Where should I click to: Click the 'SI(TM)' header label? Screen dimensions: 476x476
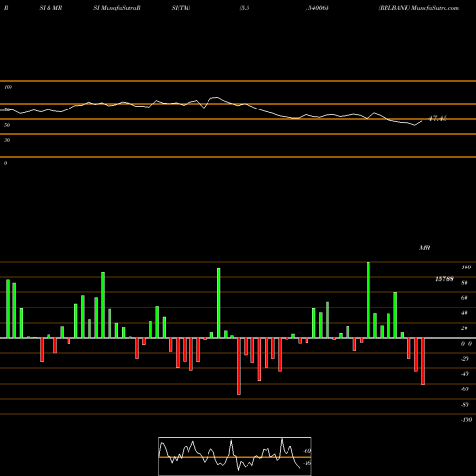pyautogui.click(x=181, y=8)
